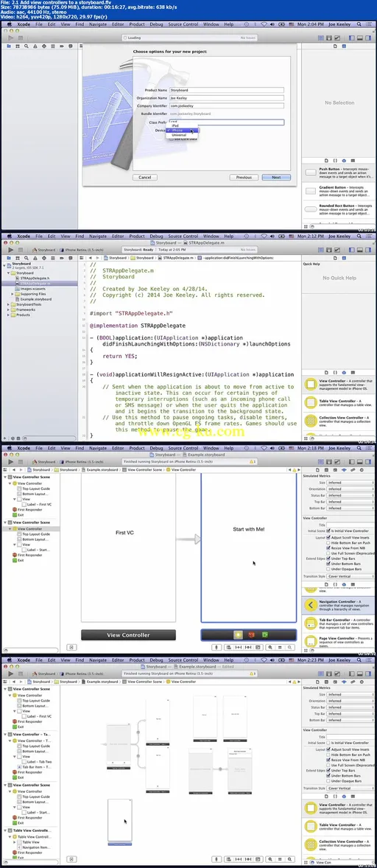Click Previous in the new project dialog

click(x=244, y=178)
